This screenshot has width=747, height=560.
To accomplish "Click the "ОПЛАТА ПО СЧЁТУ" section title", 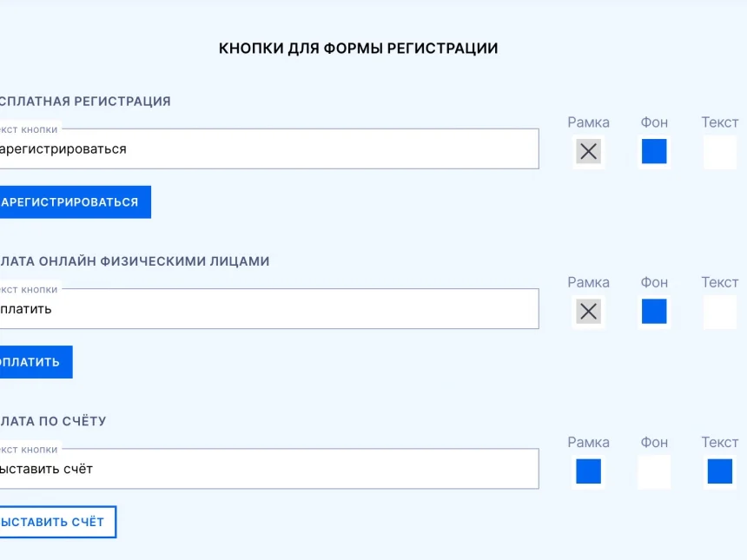I will pos(54,421).
